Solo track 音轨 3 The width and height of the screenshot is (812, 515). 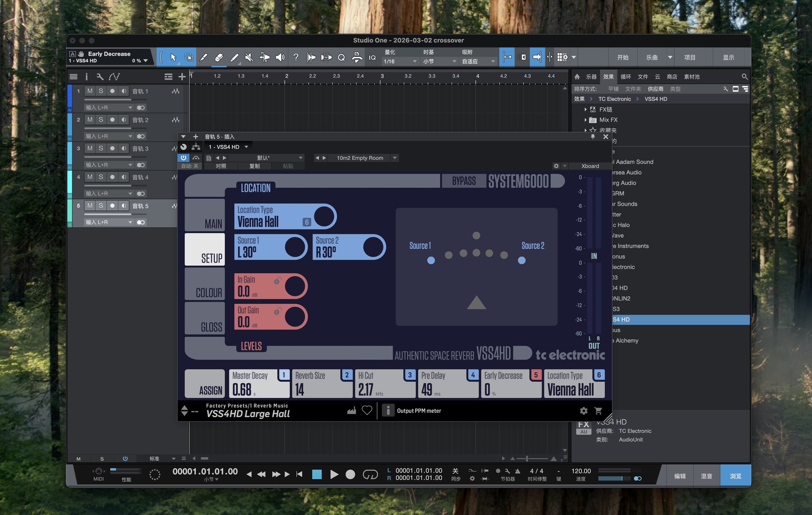101,148
